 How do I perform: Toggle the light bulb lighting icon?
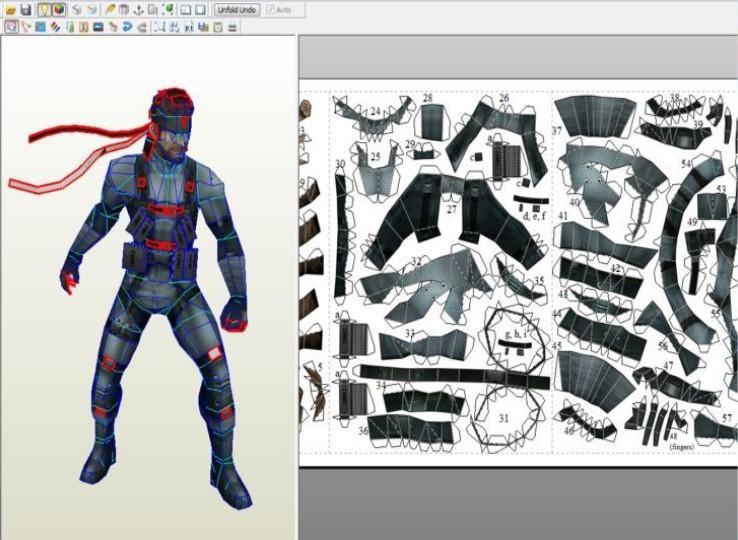point(44,9)
